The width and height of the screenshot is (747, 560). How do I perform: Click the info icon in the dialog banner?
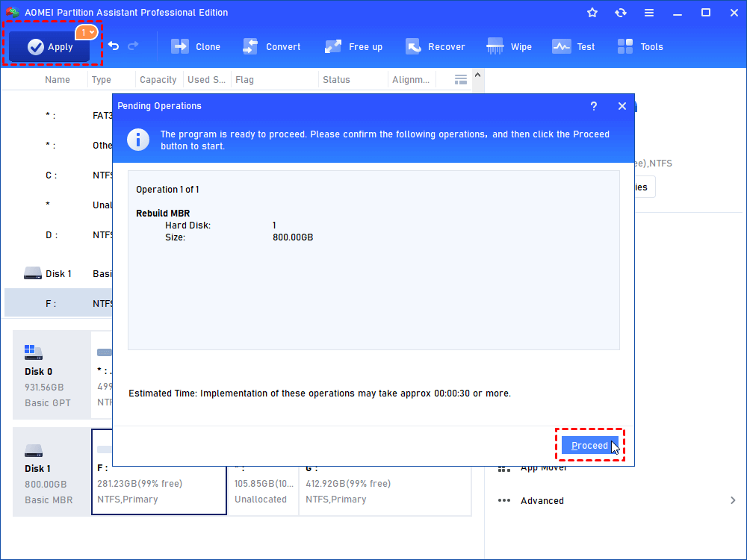(x=138, y=140)
